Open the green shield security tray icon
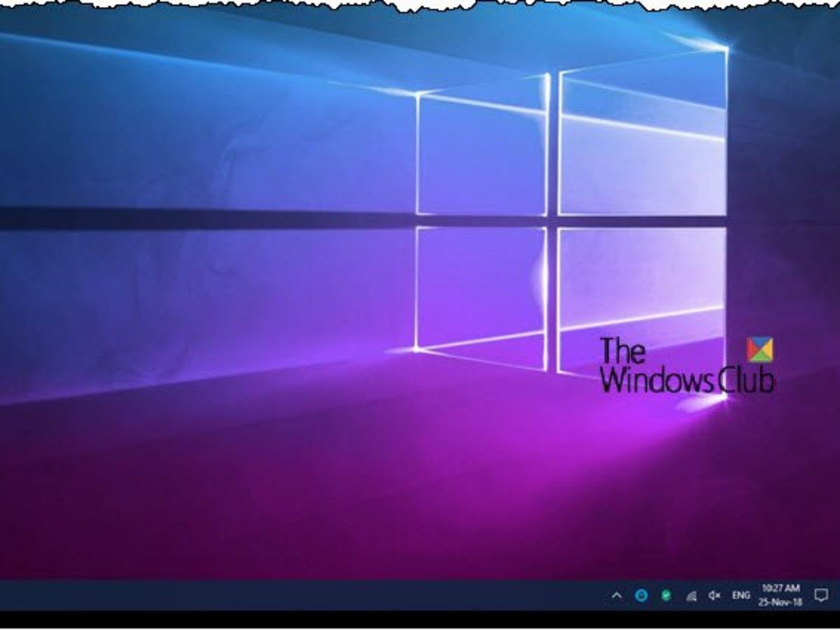 [x=666, y=596]
